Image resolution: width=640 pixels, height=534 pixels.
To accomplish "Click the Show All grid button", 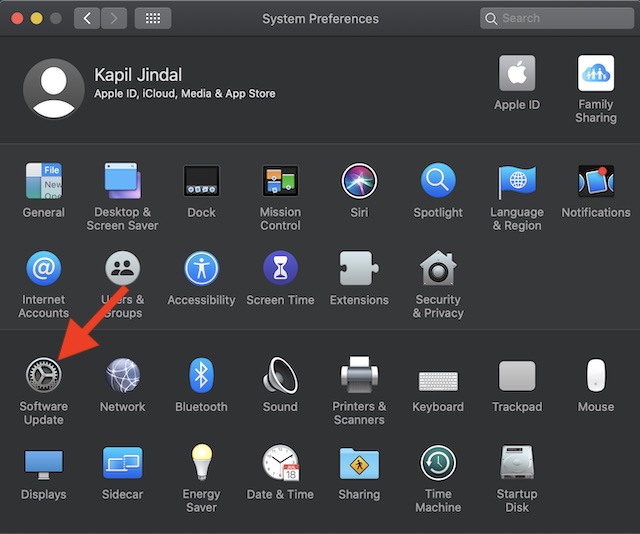I will point(153,18).
